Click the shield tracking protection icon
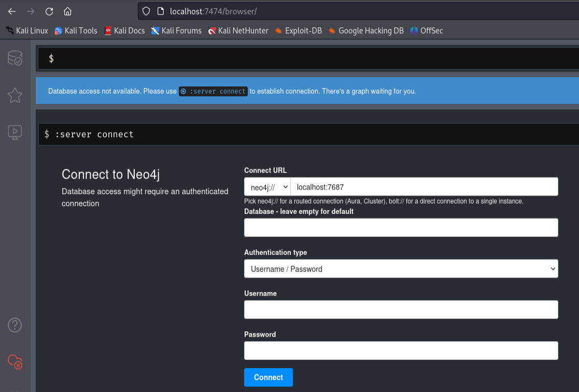This screenshot has width=579, height=392. [146, 11]
